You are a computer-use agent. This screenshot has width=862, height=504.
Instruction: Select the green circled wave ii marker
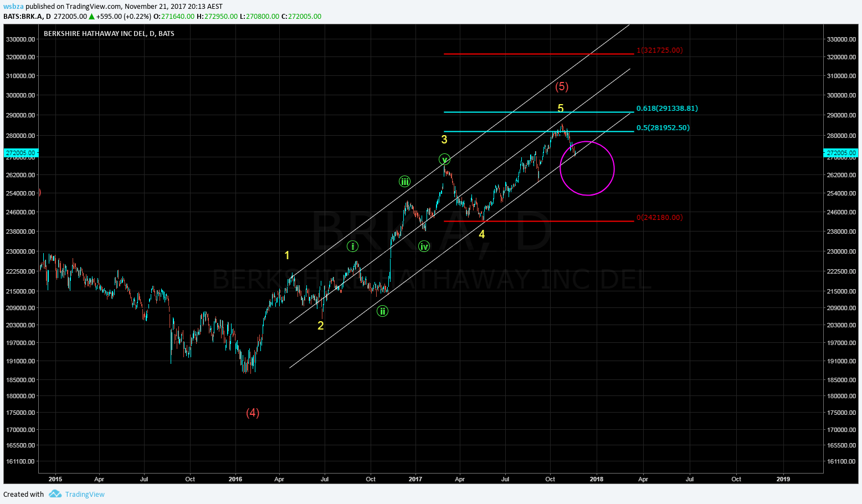tap(382, 311)
